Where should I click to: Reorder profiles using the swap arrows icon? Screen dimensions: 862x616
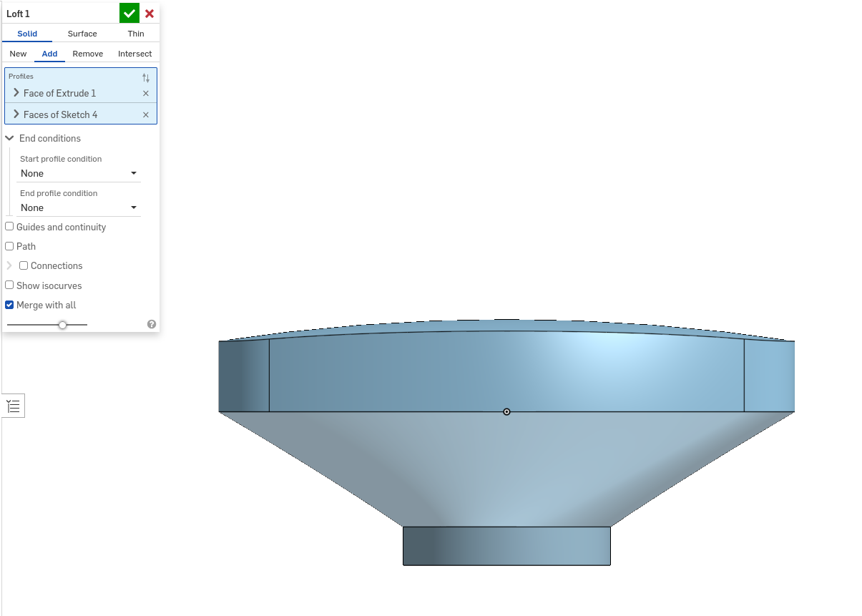pyautogui.click(x=146, y=77)
